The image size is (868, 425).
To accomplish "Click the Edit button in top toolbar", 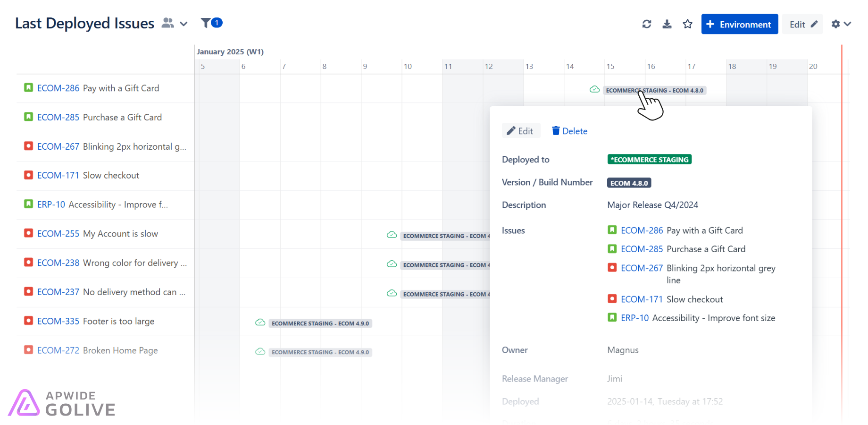I will pyautogui.click(x=802, y=24).
